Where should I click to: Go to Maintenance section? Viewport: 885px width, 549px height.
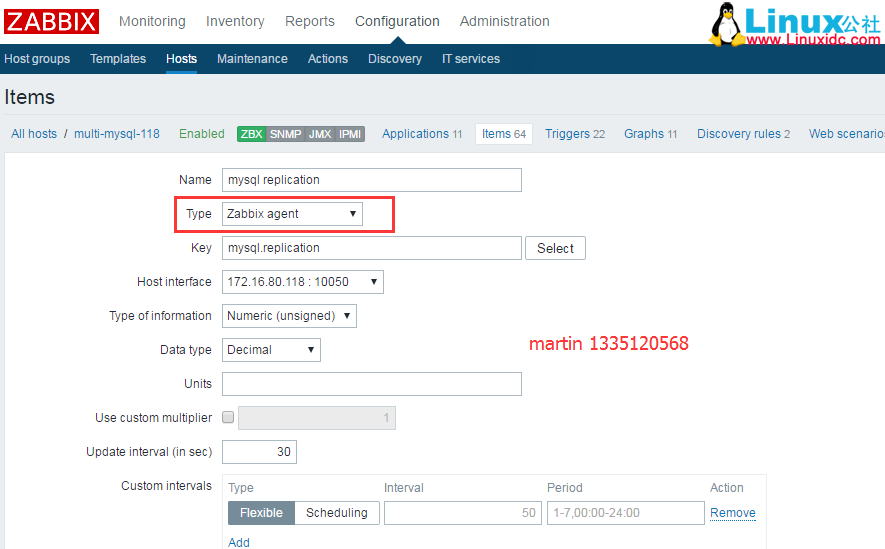(x=252, y=59)
